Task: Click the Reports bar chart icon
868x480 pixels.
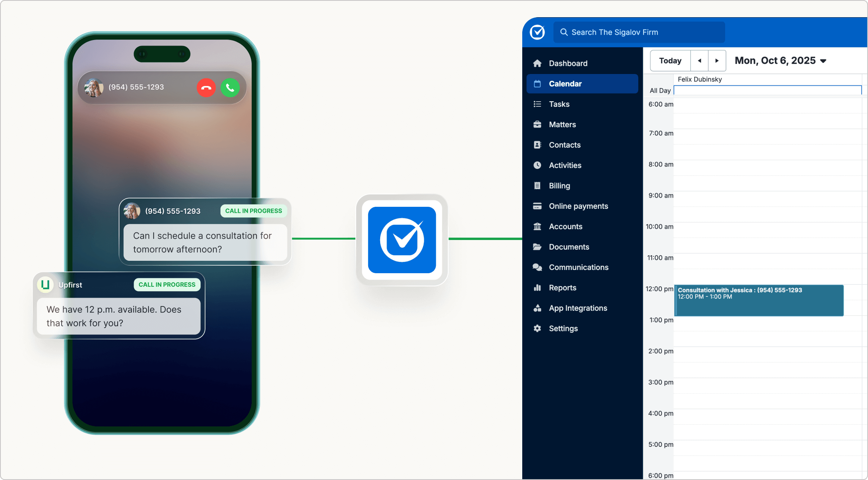Action: point(537,288)
